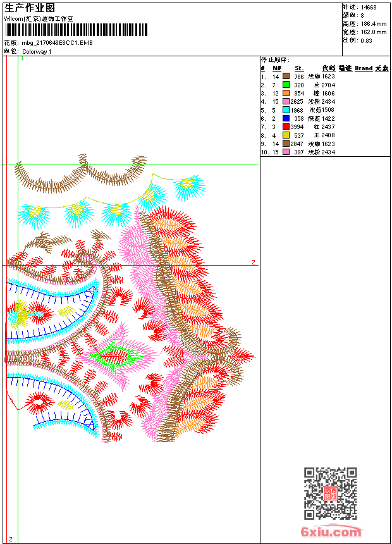Select thread code 1508 in row 5

pos(328,110)
